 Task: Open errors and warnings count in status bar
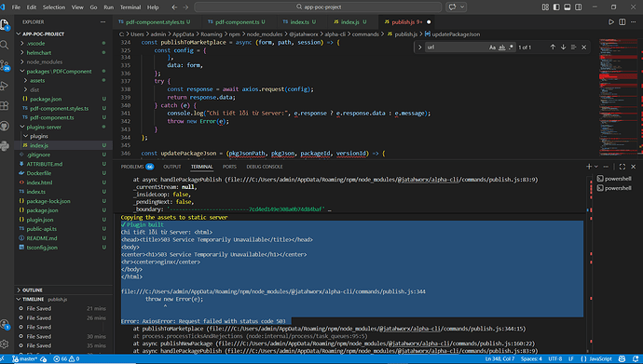pyautogui.click(x=66, y=359)
